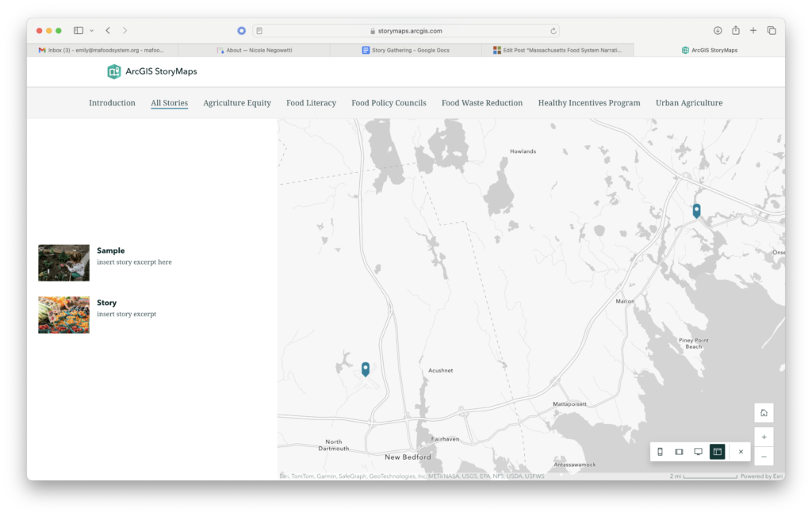Toggle the Safari sidebar
The height and width of the screenshot is (516, 812).
(79, 31)
